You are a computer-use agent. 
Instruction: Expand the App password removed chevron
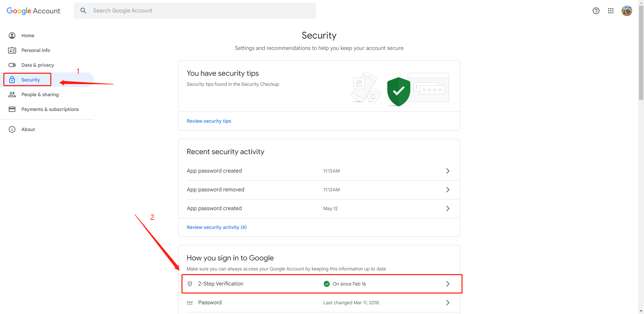point(447,190)
